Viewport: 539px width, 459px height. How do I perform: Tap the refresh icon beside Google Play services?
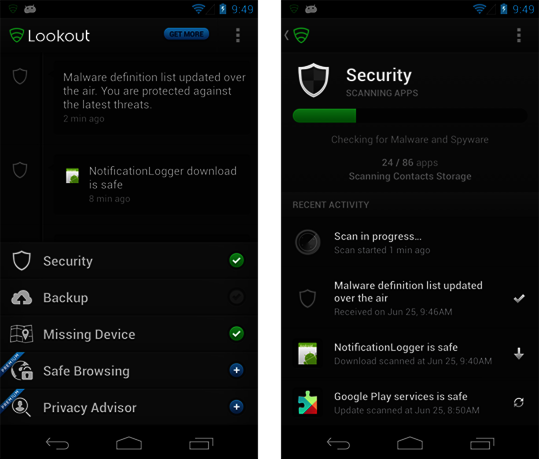click(518, 402)
